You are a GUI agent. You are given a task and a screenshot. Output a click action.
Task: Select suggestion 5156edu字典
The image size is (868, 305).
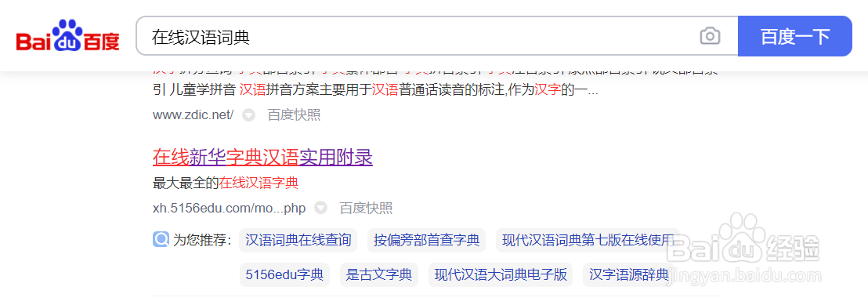pos(284,274)
